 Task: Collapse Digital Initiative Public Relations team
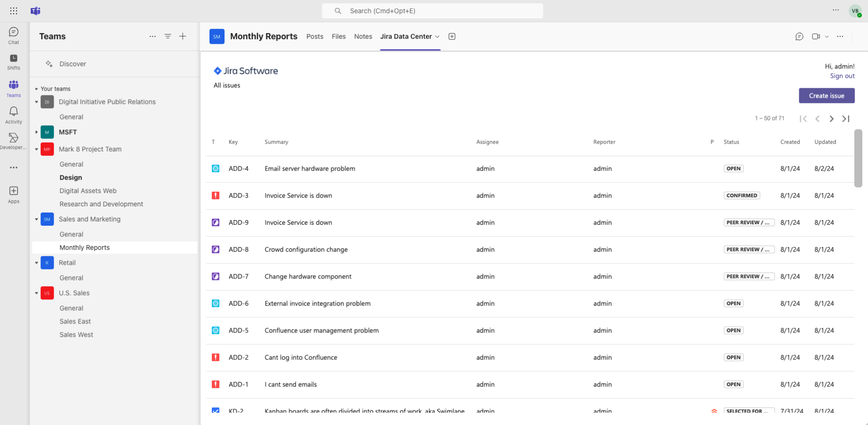(36, 102)
